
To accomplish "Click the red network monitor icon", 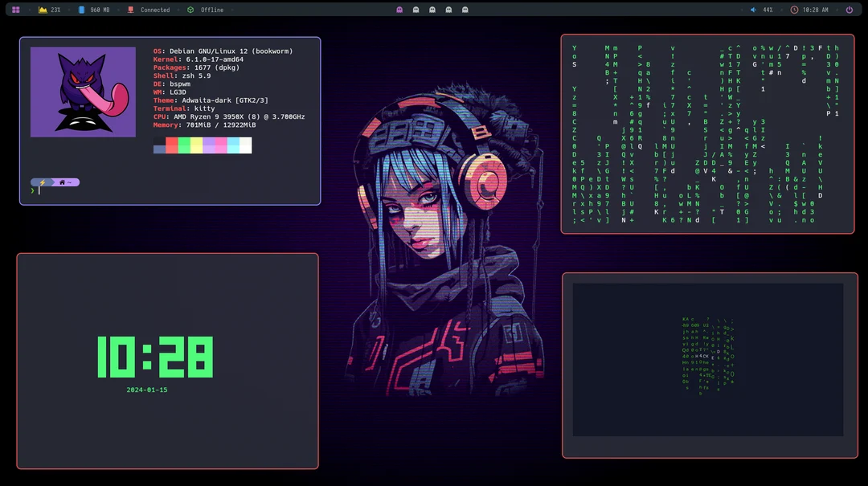I will pos(130,9).
